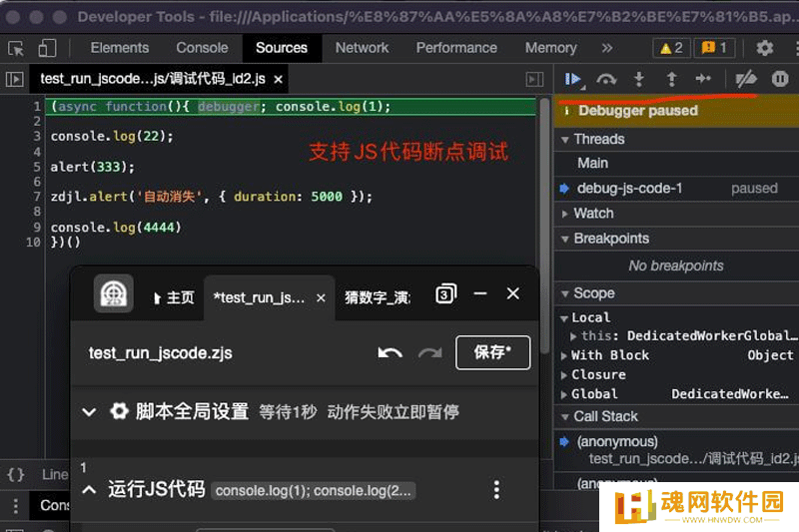The height and width of the screenshot is (532, 799).
Task: Toggle pause on exceptions
Action: (x=780, y=79)
